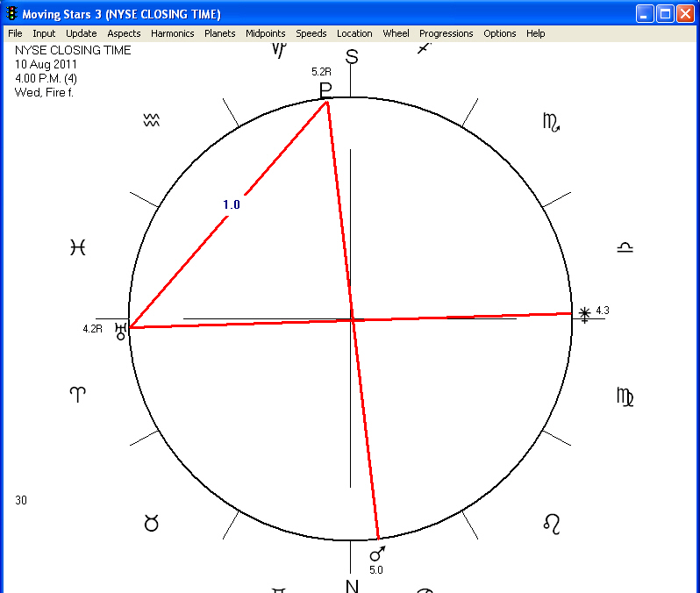Click the Pluto position label 5.2R
The image size is (700, 593).
point(321,71)
